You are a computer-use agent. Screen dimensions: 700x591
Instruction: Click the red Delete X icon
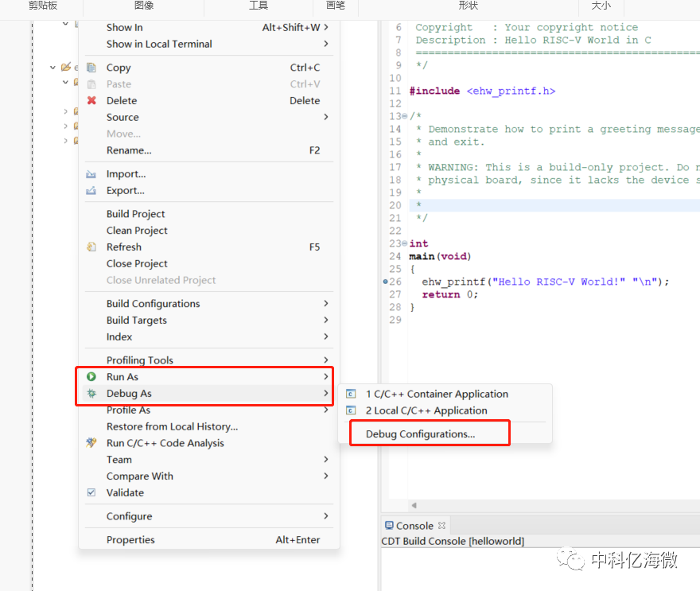(91, 100)
